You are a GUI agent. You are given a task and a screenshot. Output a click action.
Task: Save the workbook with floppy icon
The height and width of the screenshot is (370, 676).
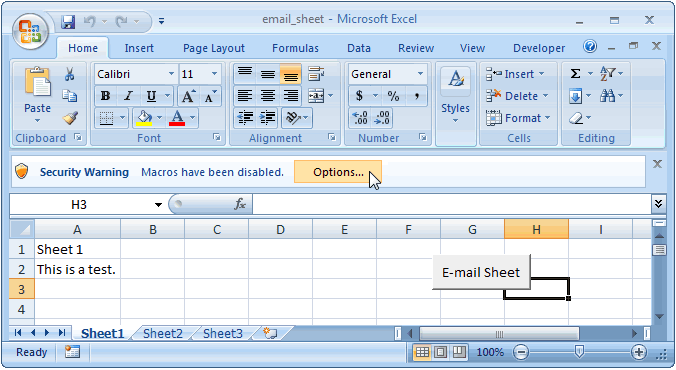click(x=68, y=22)
